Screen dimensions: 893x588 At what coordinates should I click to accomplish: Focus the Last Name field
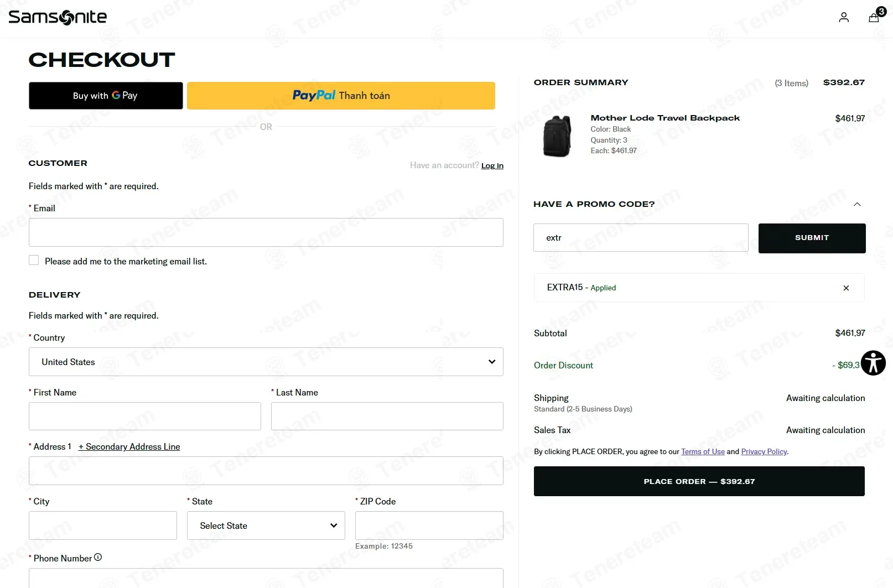pyautogui.click(x=387, y=417)
